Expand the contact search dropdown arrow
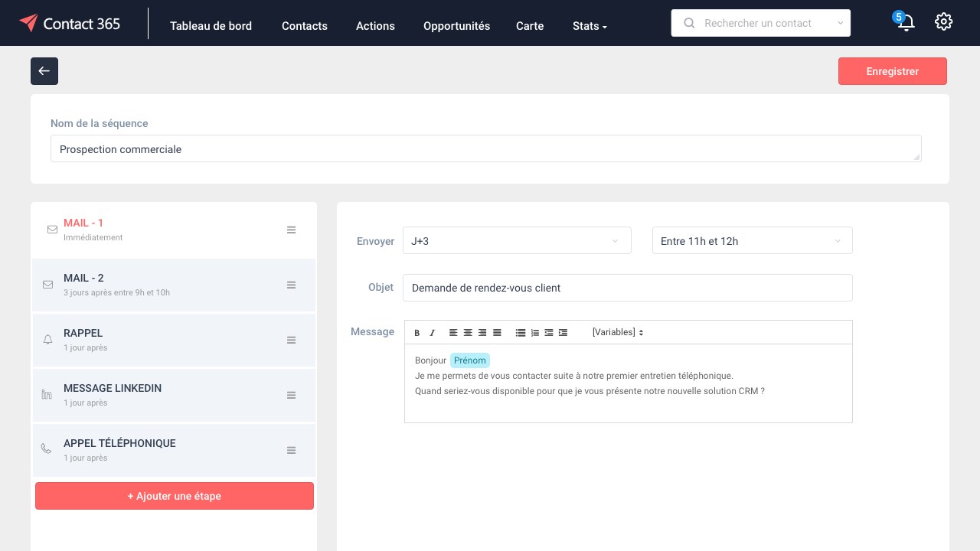Viewport: 980px width, 551px height. 840,23
